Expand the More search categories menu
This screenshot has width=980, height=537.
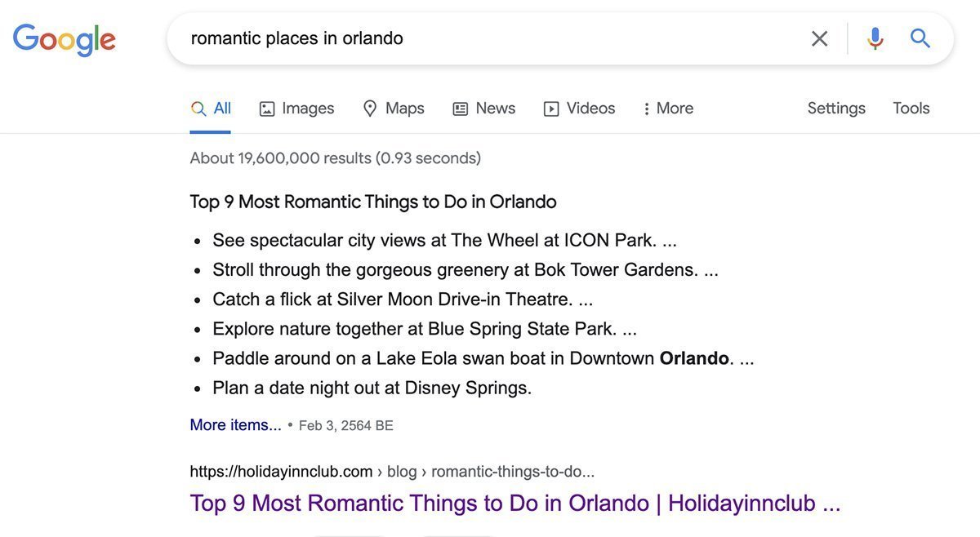coord(668,109)
